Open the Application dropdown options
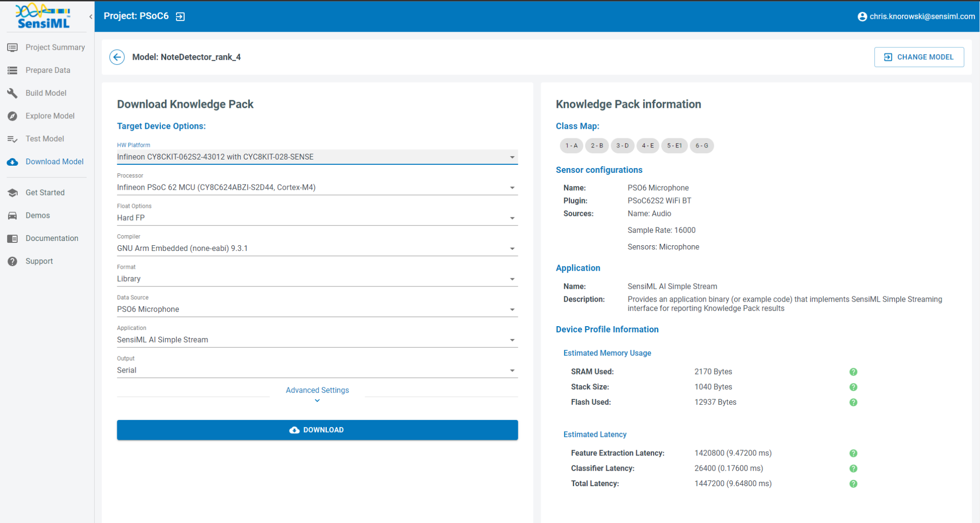 point(512,340)
